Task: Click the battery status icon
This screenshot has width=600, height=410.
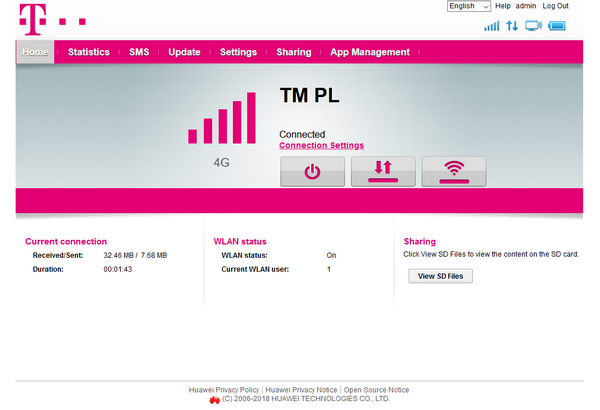Action: pyautogui.click(x=557, y=26)
